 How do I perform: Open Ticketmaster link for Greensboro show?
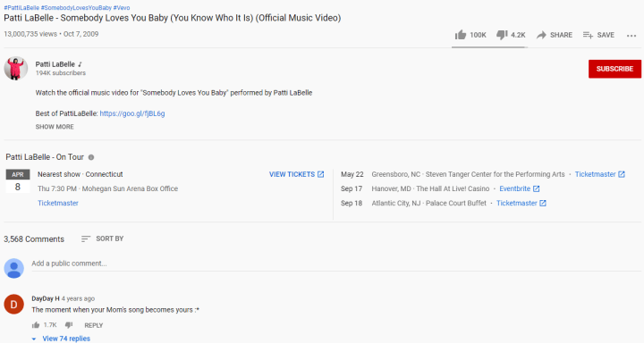click(x=595, y=174)
